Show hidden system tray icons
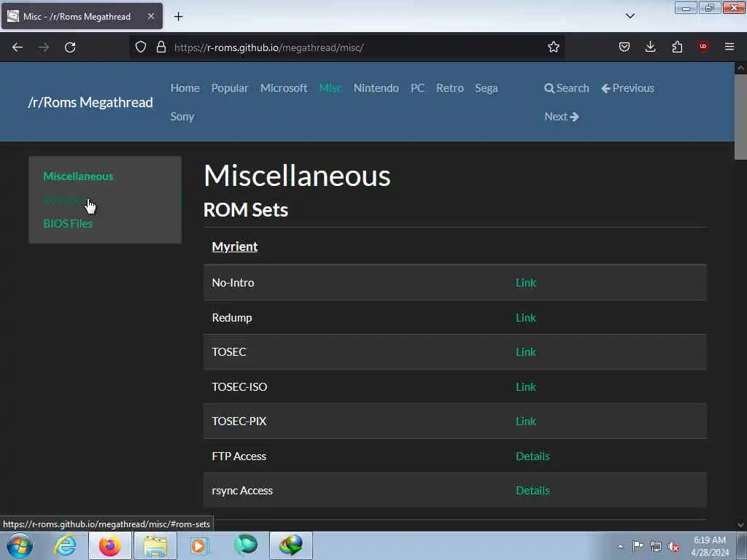The image size is (747, 560). 620,546
